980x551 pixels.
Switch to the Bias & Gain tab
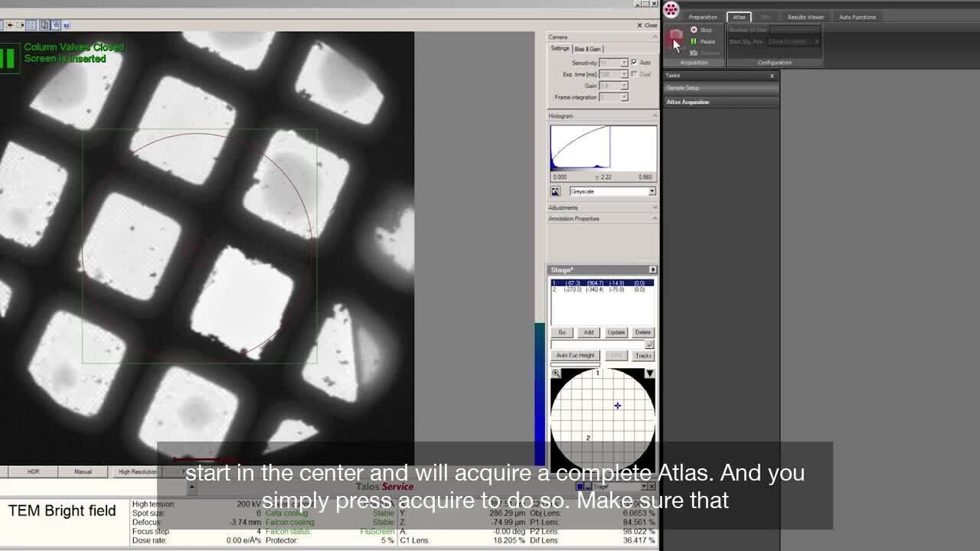tap(588, 49)
